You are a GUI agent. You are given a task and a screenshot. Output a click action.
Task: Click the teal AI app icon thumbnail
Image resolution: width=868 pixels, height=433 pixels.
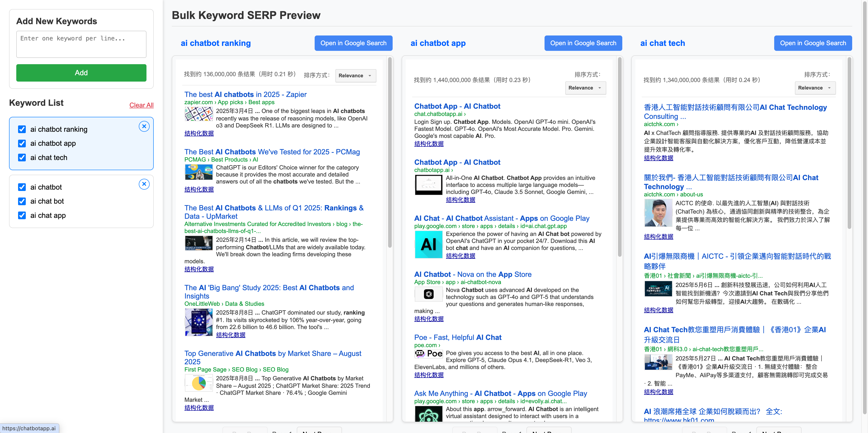[428, 244]
